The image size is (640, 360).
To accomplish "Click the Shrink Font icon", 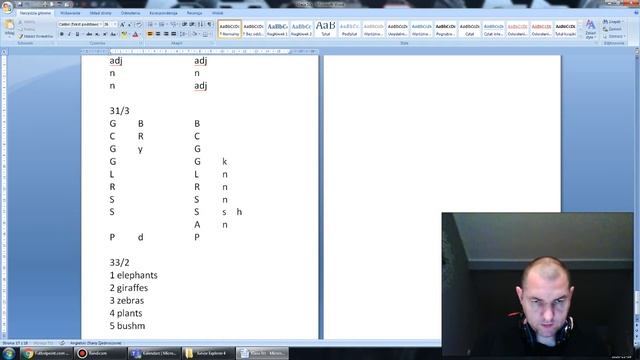I will click(129, 24).
